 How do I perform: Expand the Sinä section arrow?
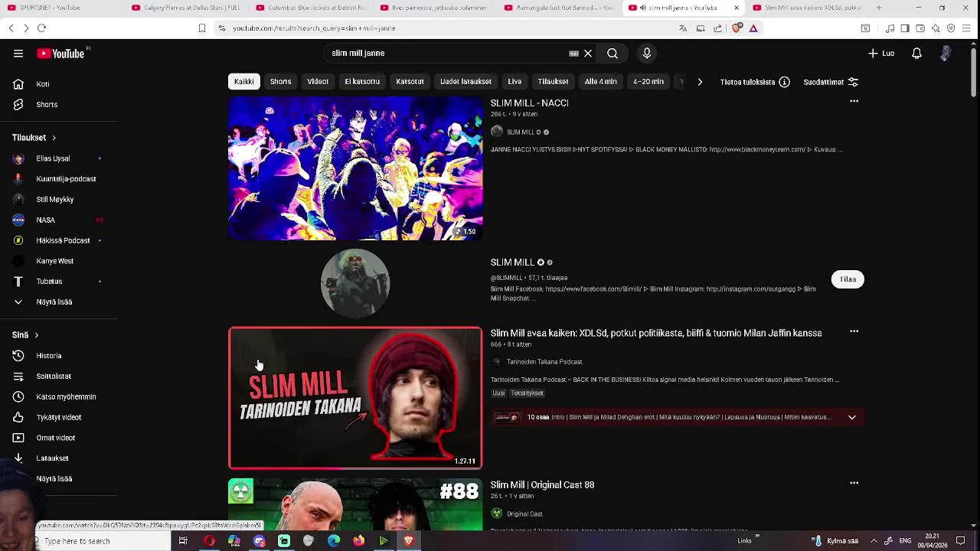click(x=36, y=335)
